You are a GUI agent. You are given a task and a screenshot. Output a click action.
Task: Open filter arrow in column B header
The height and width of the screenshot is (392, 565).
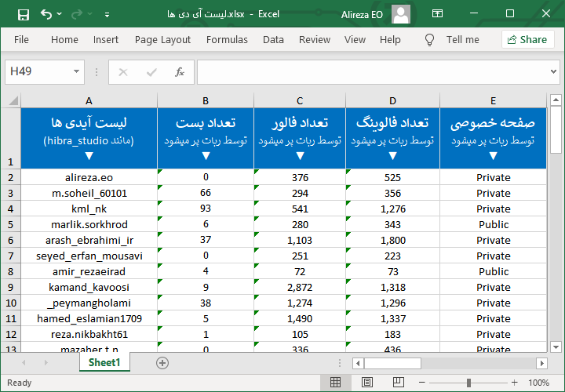[x=206, y=156]
